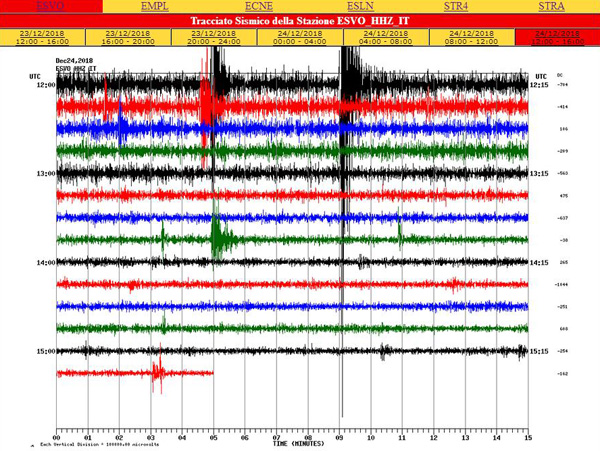This screenshot has width=600, height=451.
Task: View the 24/12/2018 00:00 - 04:00 interval
Action: click(300, 37)
